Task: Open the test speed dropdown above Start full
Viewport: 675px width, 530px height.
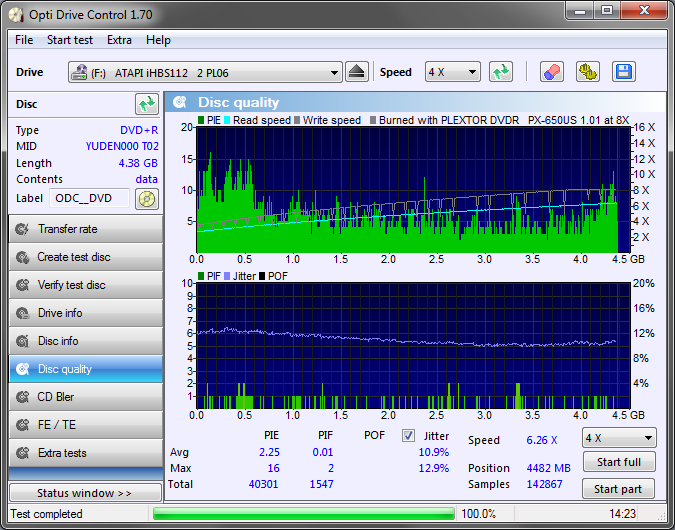Action: click(x=619, y=438)
